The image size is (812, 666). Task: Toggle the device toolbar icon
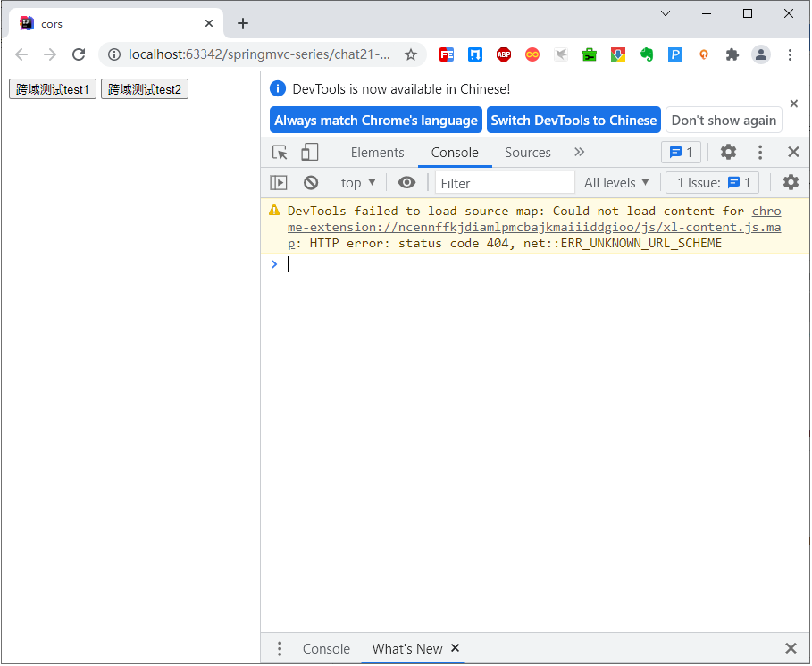[x=309, y=153]
